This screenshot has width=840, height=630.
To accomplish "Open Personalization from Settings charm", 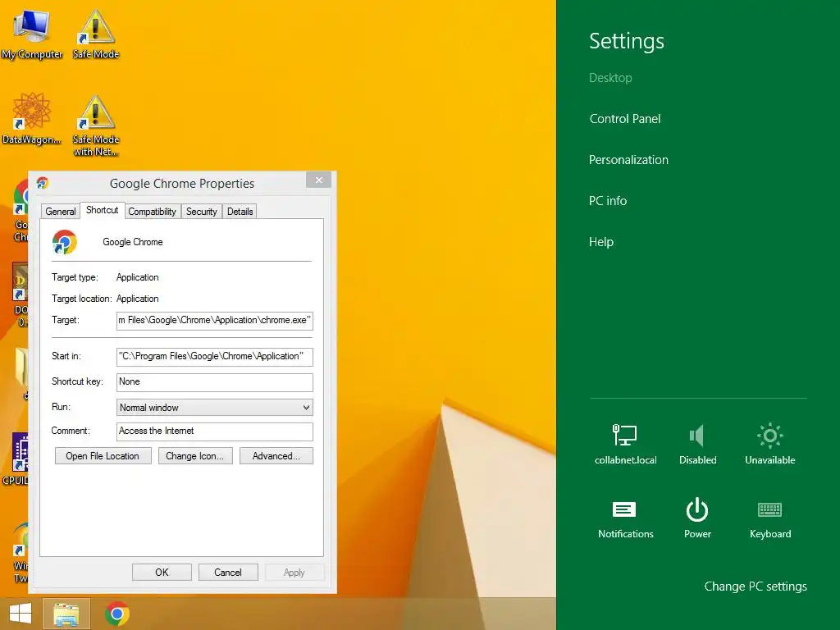I will 628,160.
